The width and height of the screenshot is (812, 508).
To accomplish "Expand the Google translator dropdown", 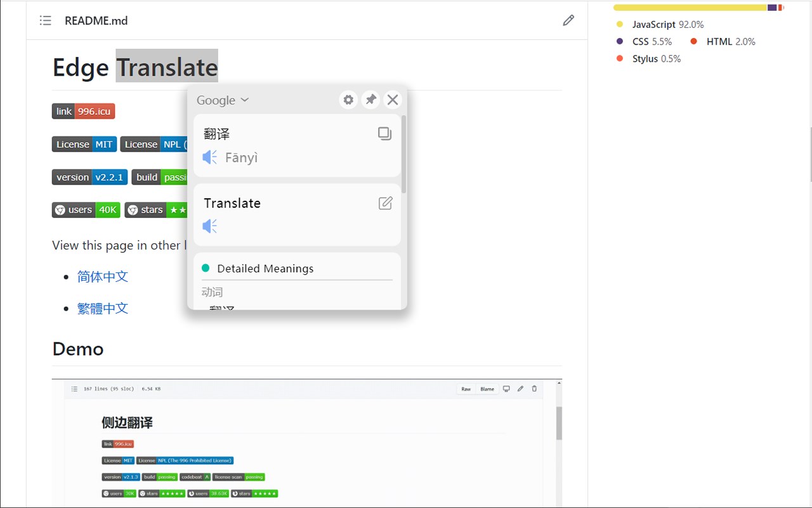I will [223, 100].
